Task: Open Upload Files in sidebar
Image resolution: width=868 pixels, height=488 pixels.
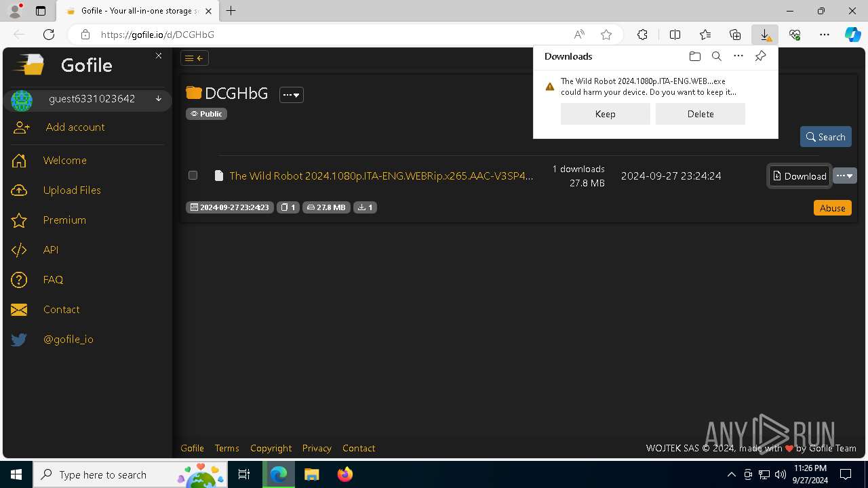Action: [72, 190]
